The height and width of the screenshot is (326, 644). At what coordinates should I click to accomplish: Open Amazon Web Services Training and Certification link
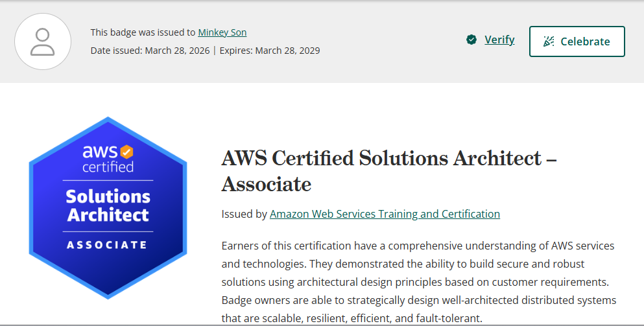[x=385, y=214]
